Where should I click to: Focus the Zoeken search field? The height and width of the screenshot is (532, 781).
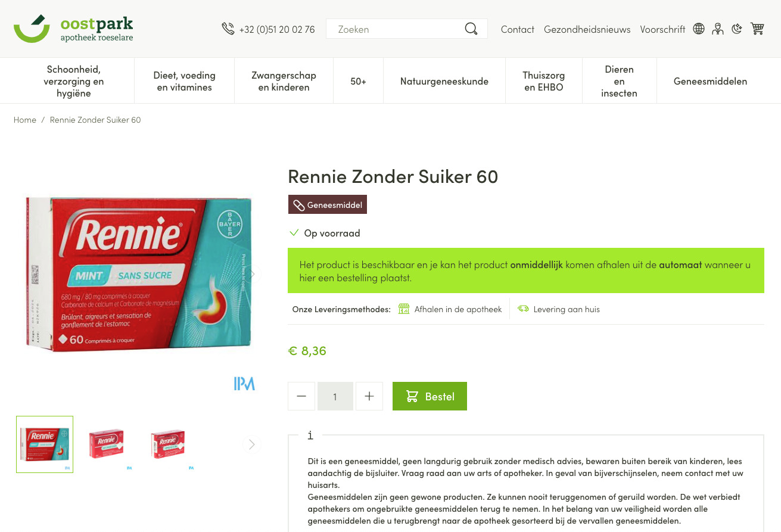point(399,29)
